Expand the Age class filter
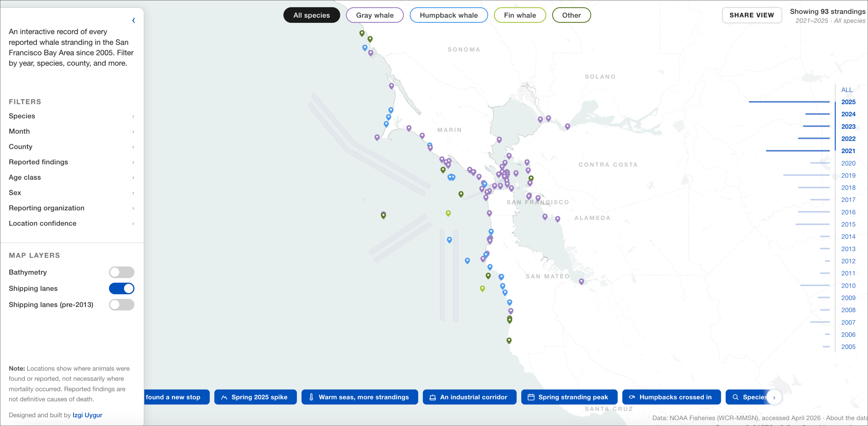Viewport: 868px width, 426px height. 72,177
